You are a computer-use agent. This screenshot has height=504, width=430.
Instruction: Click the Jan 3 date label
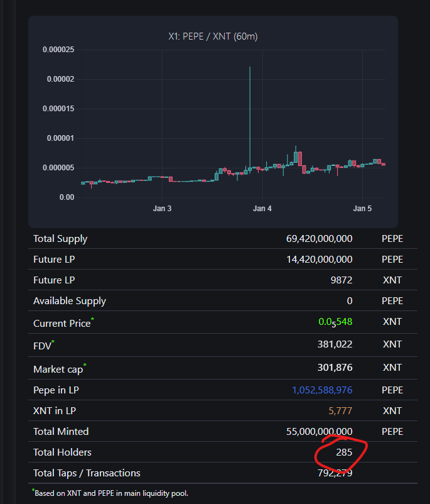[x=162, y=209]
